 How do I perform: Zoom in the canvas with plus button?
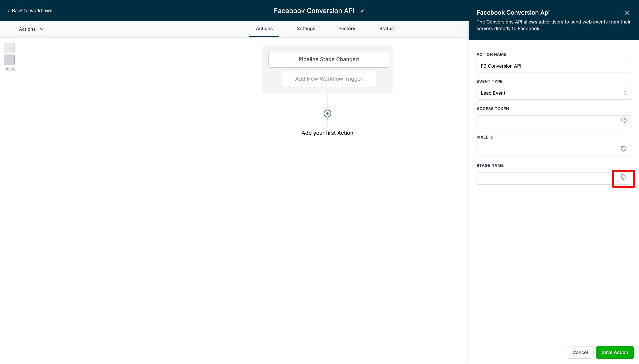[x=9, y=48]
